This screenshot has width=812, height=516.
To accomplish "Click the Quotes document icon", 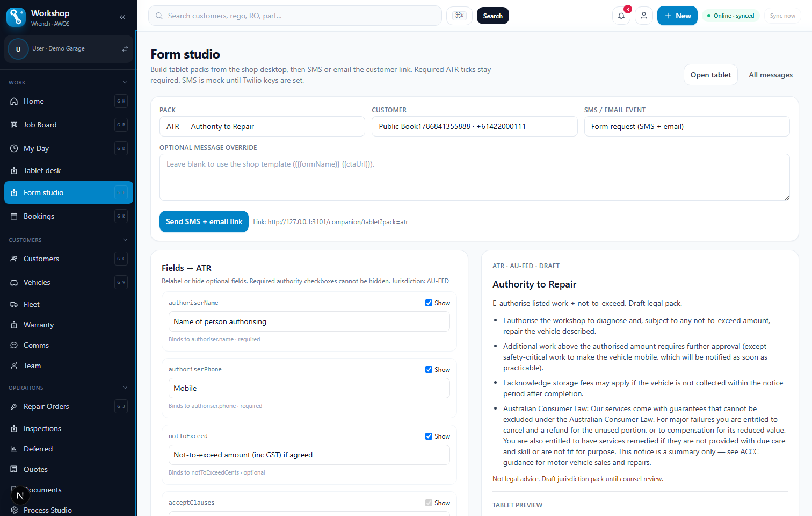I will (14, 469).
